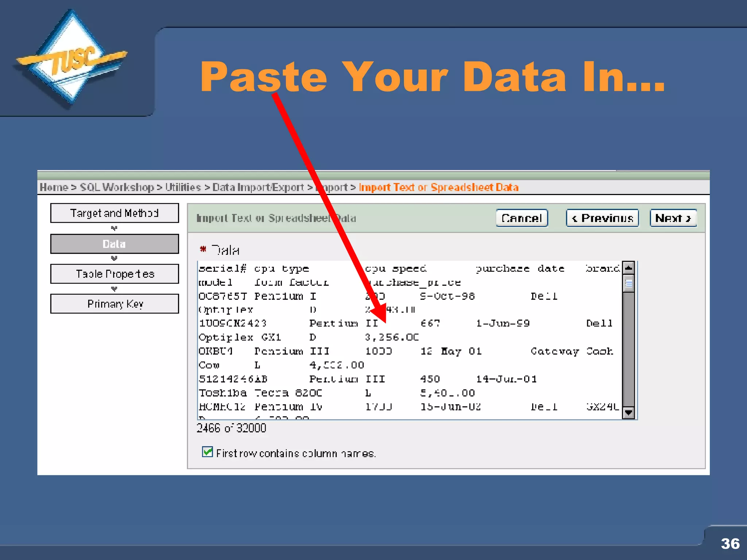Click the slide number 36
The width and height of the screenshot is (747, 560).
pos(730,544)
